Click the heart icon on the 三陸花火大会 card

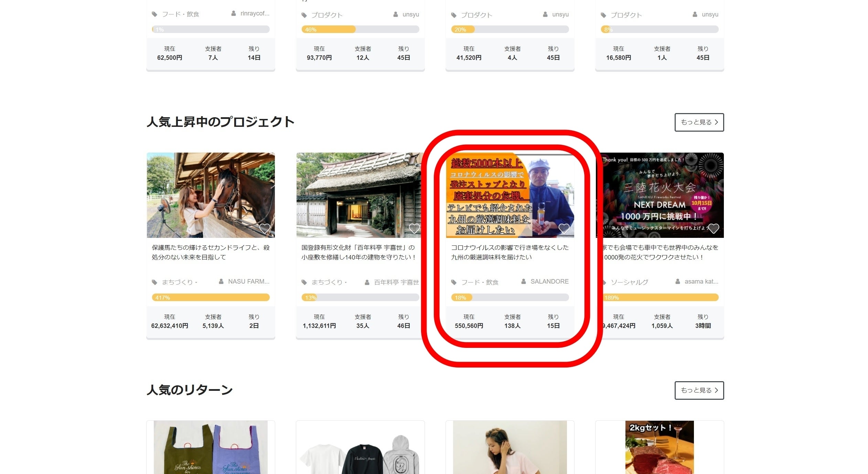(713, 229)
